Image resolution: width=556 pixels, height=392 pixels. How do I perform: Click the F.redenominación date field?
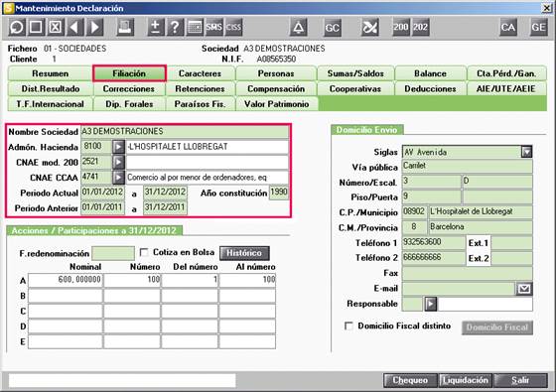pos(113,253)
